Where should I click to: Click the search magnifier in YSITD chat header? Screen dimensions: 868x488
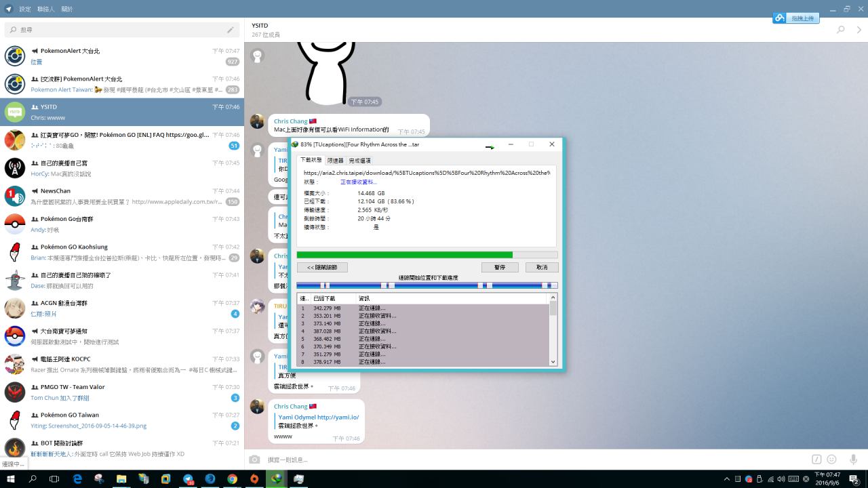pyautogui.click(x=841, y=30)
